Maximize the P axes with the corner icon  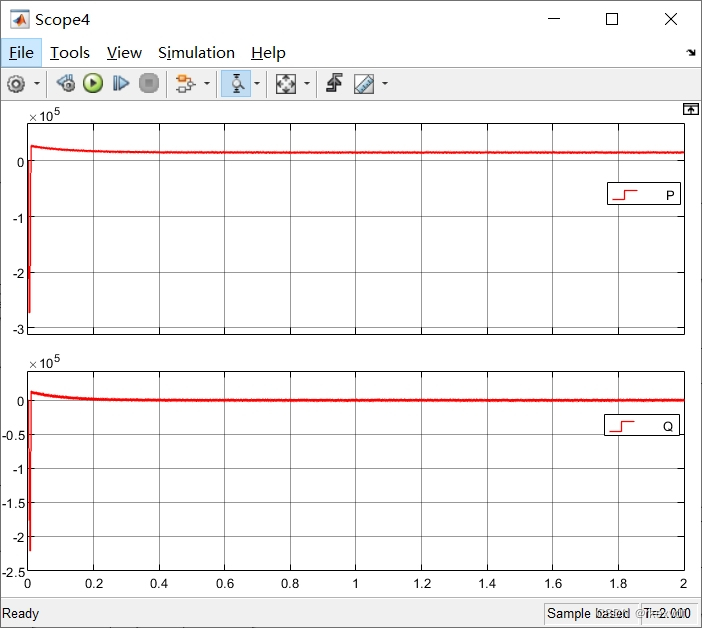coord(690,109)
